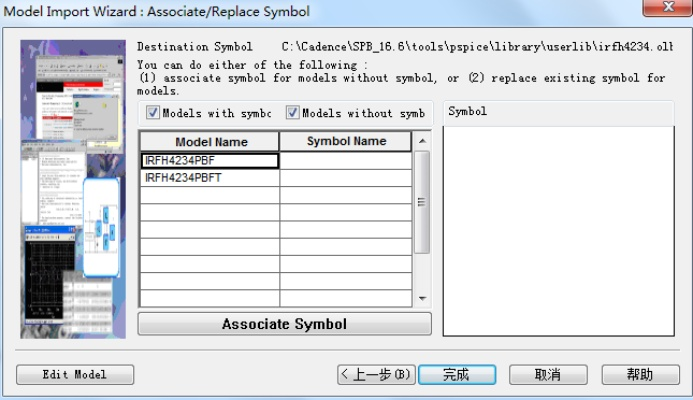693x400 pixels.
Task: Select the IRFH4234PBF model cell
Action: (210, 160)
